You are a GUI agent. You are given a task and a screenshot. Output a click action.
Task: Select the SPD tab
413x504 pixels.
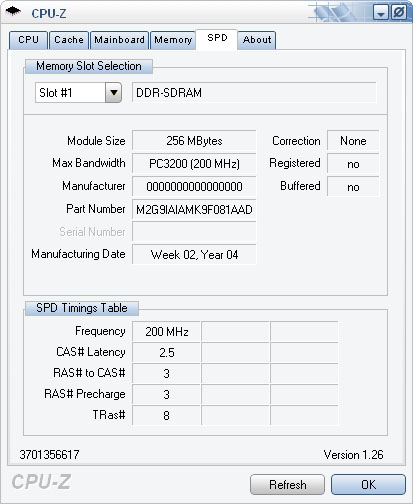point(217,39)
